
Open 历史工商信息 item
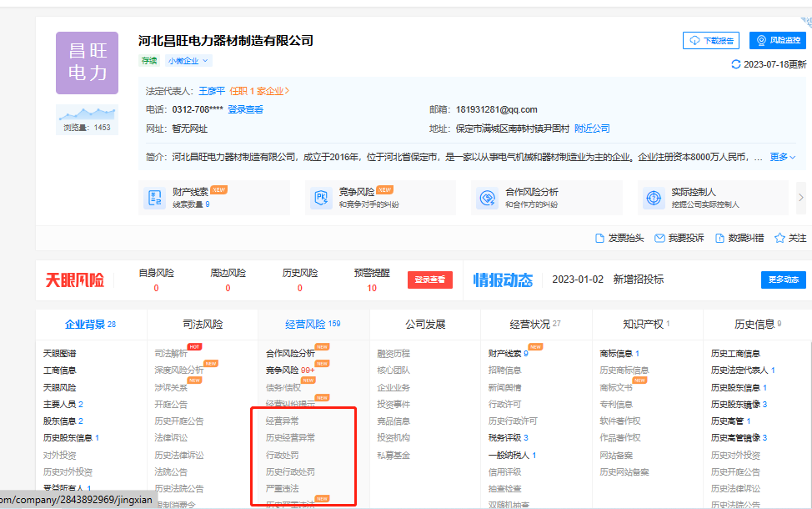[x=735, y=354]
